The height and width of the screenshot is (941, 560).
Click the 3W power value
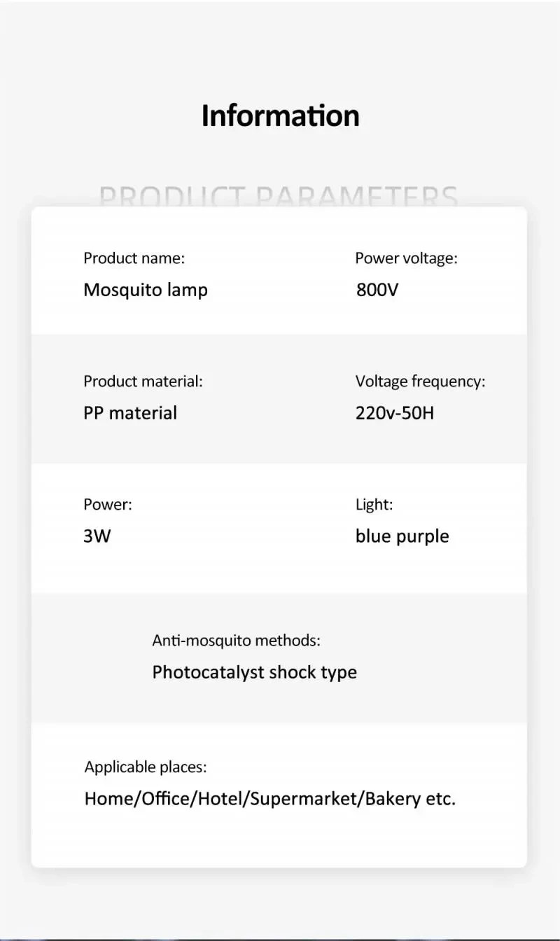[x=97, y=536]
